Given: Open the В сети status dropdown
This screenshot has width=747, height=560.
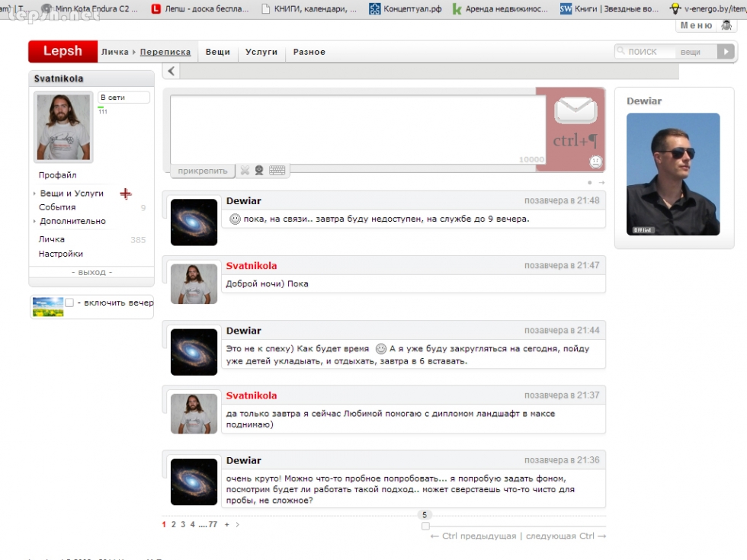Looking at the screenshot, I should point(123,98).
